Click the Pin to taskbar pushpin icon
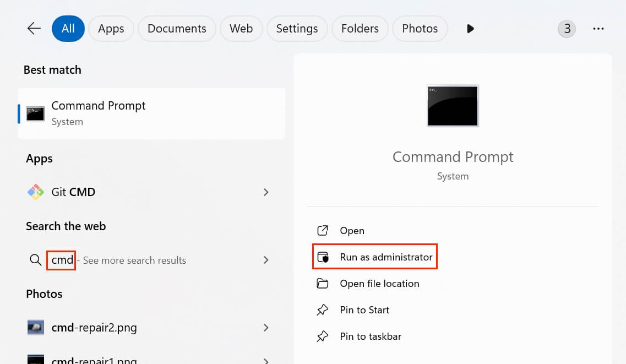Screen dimensions: 626x364 click(323, 336)
